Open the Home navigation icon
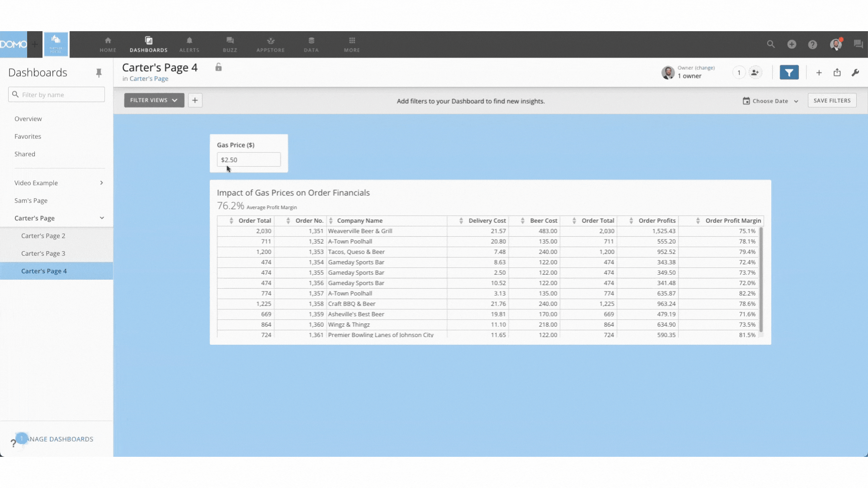Viewport: 868px width, 488px height. pos(108,44)
